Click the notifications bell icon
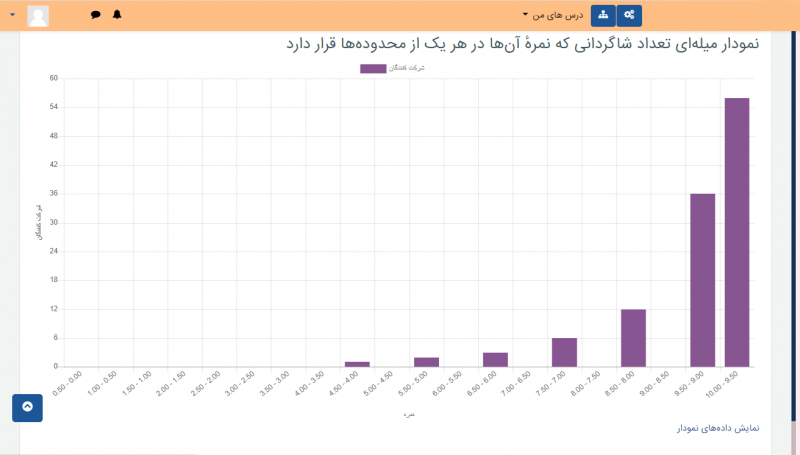Image resolution: width=800 pixels, height=455 pixels. pos(117,15)
